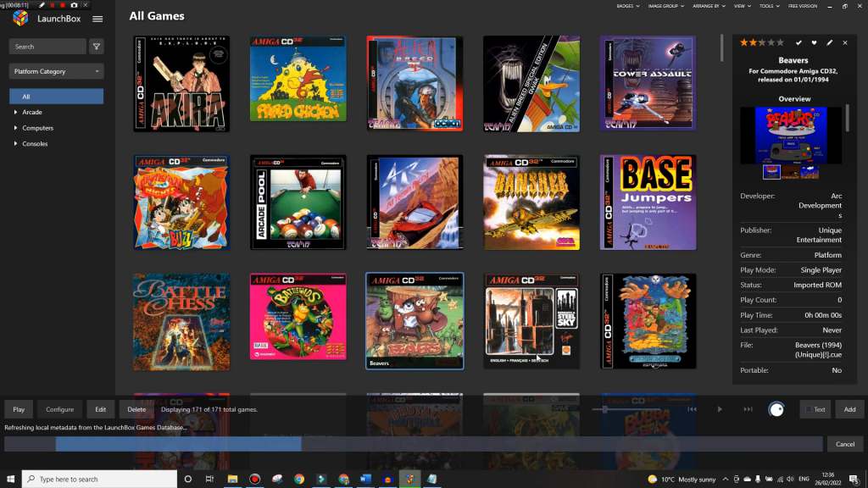Open the taskbar volume control
The height and width of the screenshot is (488, 868).
click(790, 479)
